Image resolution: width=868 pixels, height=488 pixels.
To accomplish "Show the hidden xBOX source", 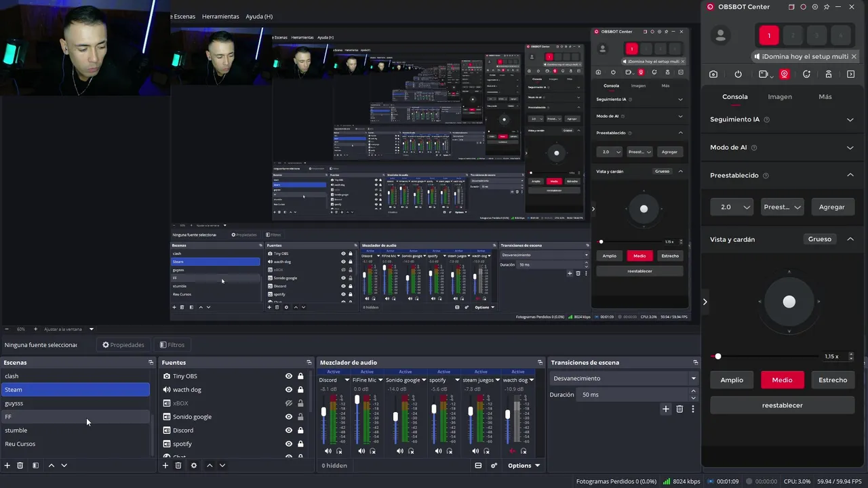I will 289,403.
